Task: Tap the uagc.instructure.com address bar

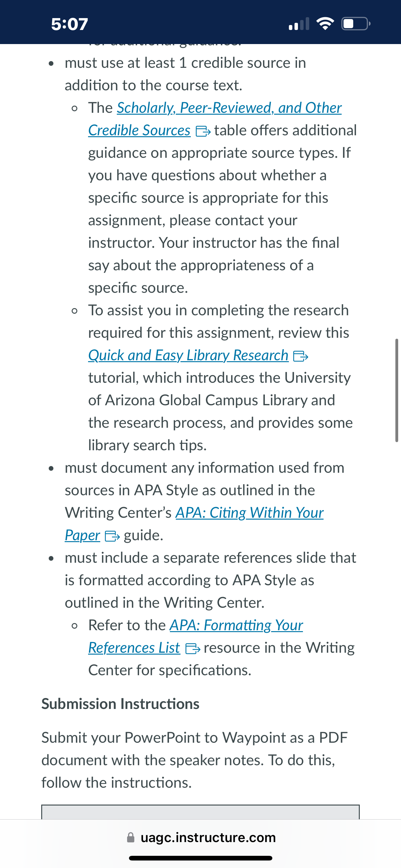Action: point(201,837)
